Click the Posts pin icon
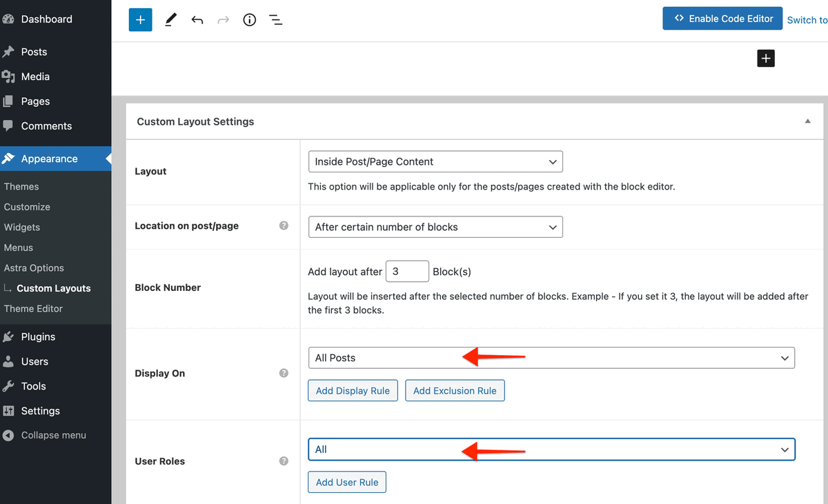The height and width of the screenshot is (504, 828). [8, 52]
